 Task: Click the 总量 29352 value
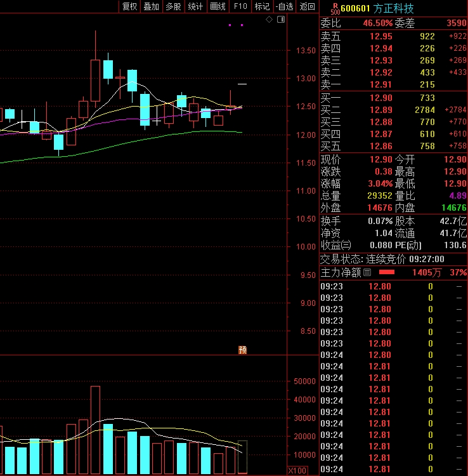(380, 195)
